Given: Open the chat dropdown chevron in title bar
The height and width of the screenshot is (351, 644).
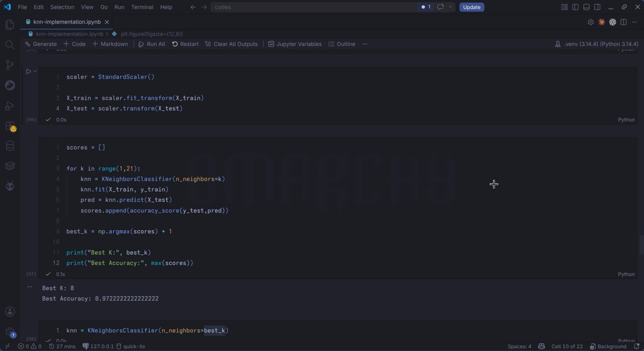Looking at the screenshot, I should (x=451, y=7).
